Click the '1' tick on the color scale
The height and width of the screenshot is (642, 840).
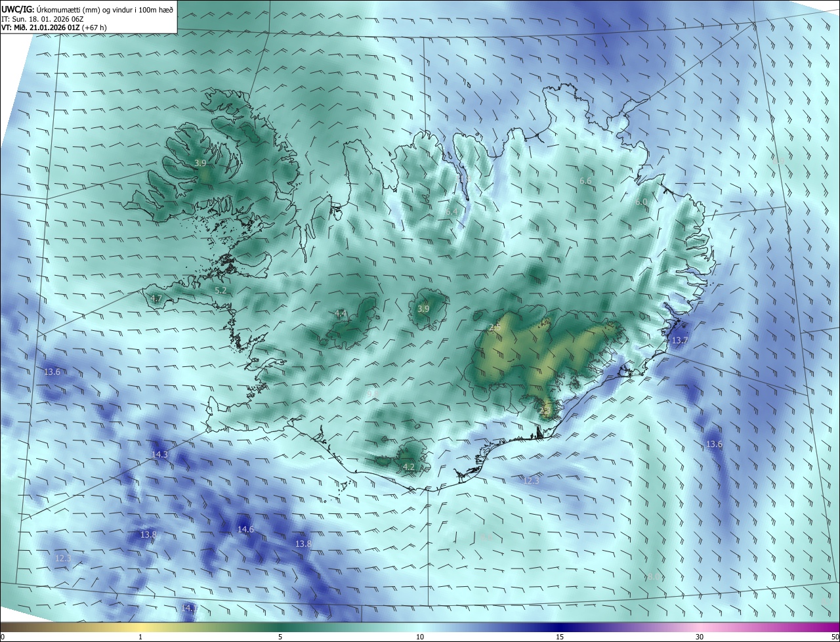click(140, 637)
